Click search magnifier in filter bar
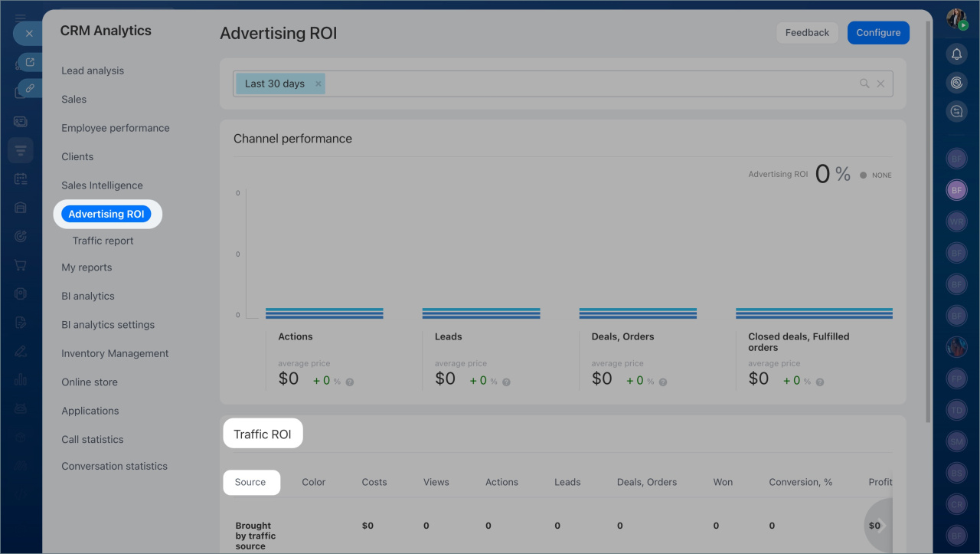Viewport: 980px width, 554px height. (864, 84)
